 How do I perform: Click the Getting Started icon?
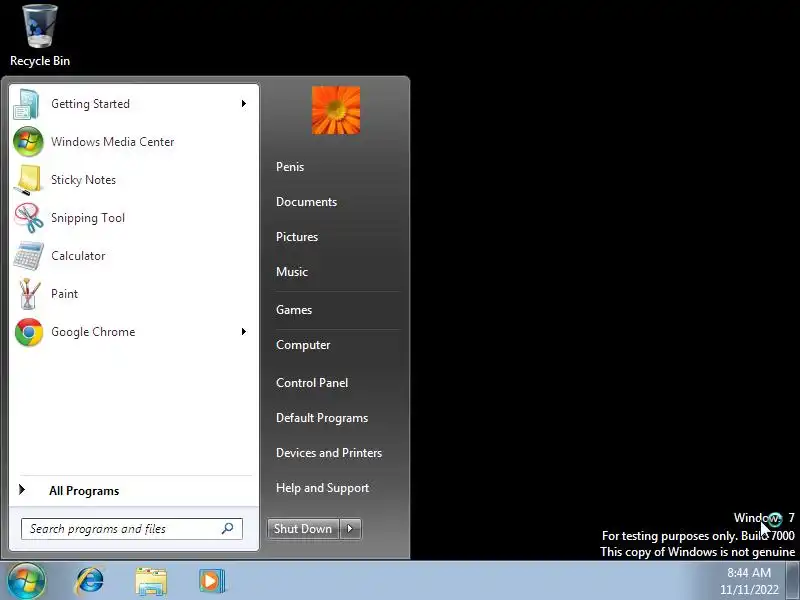28,104
